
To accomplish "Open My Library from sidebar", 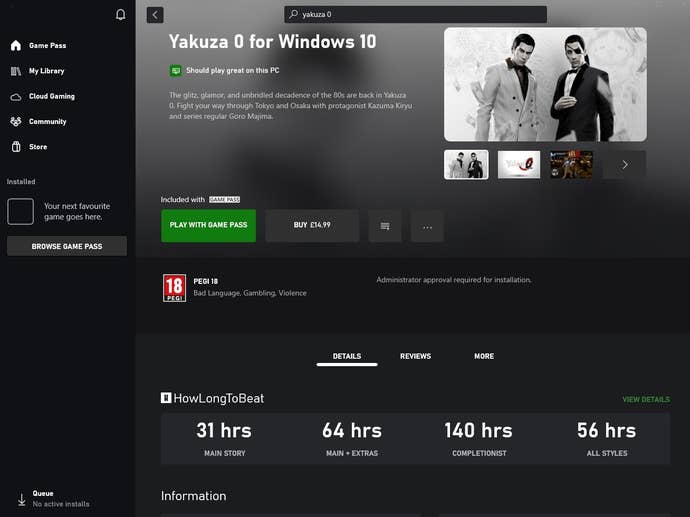I will (47, 71).
